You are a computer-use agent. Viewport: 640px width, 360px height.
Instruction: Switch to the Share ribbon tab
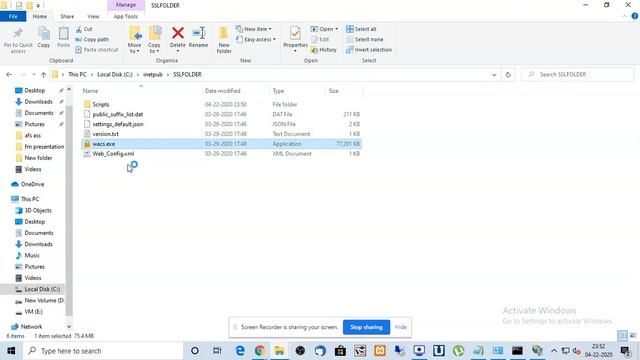click(67, 16)
